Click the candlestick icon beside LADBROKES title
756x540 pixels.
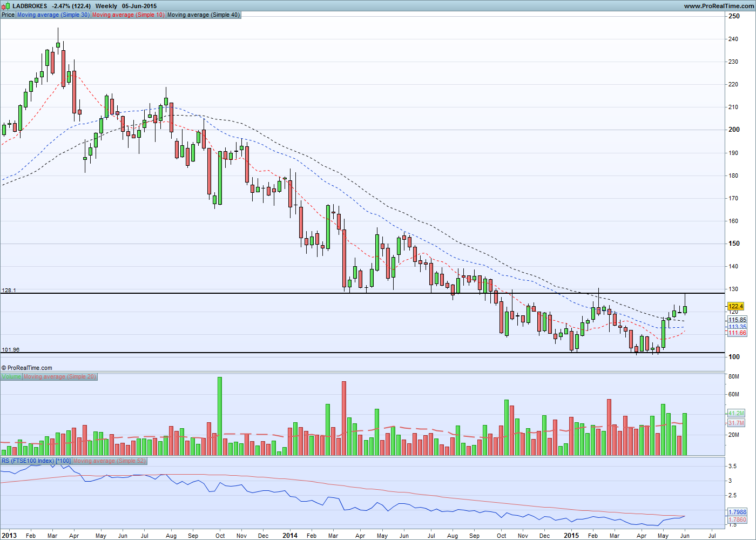[6, 5]
